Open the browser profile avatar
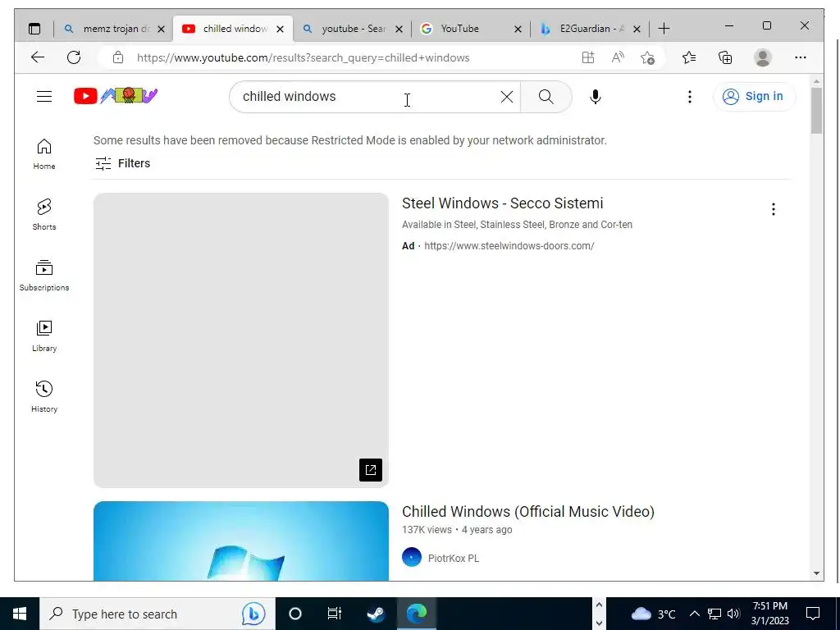 pyautogui.click(x=762, y=58)
